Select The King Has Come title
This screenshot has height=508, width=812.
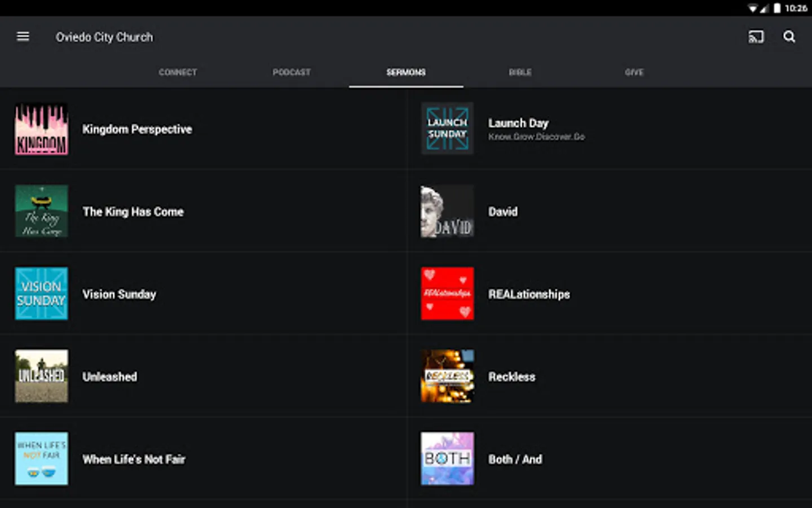pos(133,212)
